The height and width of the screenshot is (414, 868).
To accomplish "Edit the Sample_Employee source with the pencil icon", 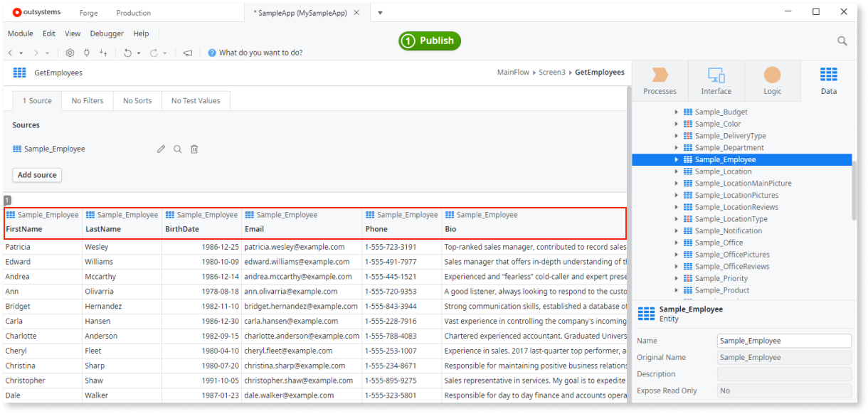I will pos(161,149).
